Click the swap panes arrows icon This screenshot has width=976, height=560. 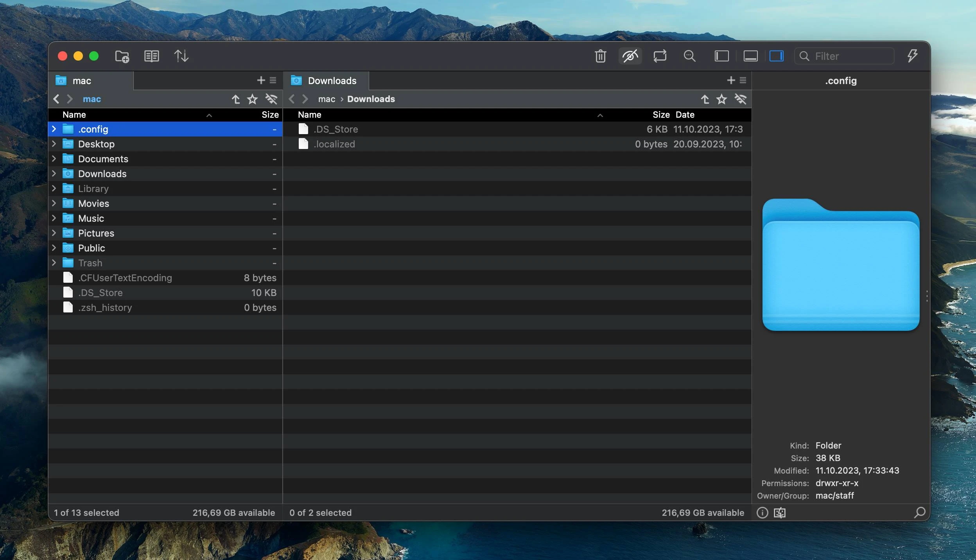(181, 56)
